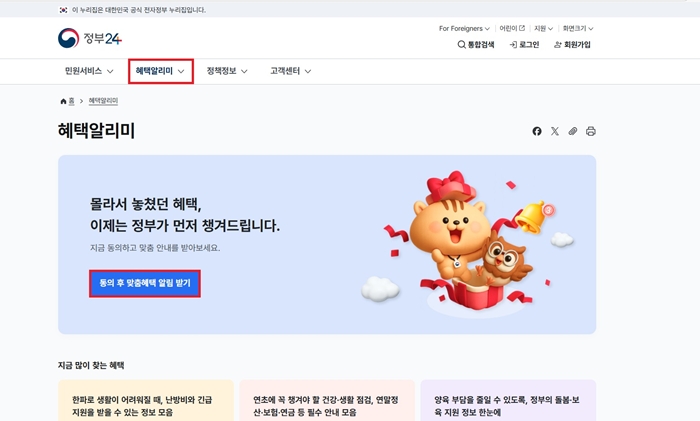Copy page link with paperclip icon
The width and height of the screenshot is (700, 421).
click(x=573, y=131)
